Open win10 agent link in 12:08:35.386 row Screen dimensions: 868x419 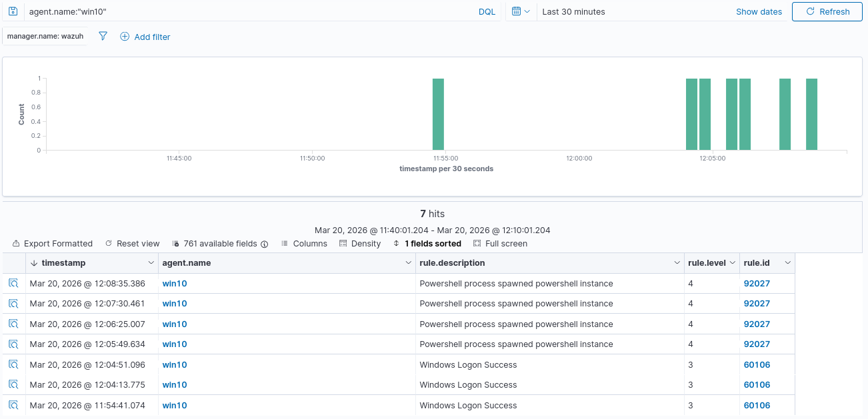pos(175,284)
